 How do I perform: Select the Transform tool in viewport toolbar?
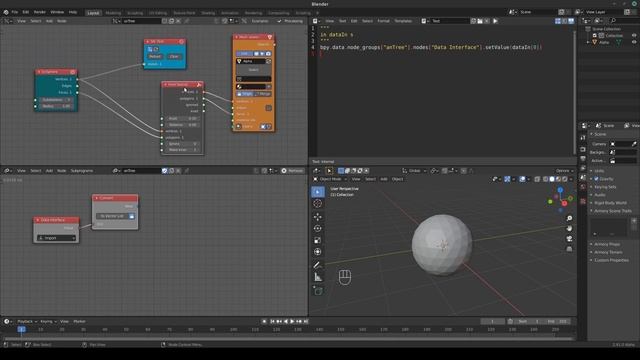pyautogui.click(x=318, y=252)
